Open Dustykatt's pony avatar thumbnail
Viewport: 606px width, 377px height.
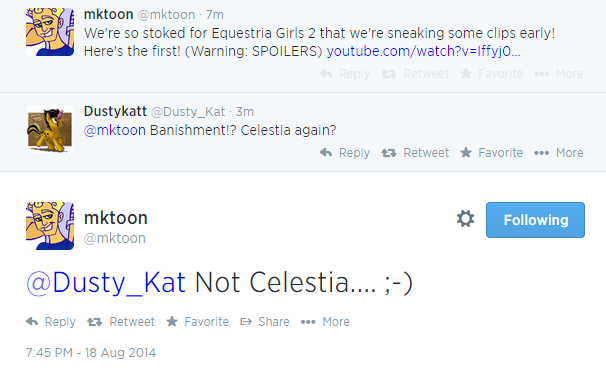point(50,129)
